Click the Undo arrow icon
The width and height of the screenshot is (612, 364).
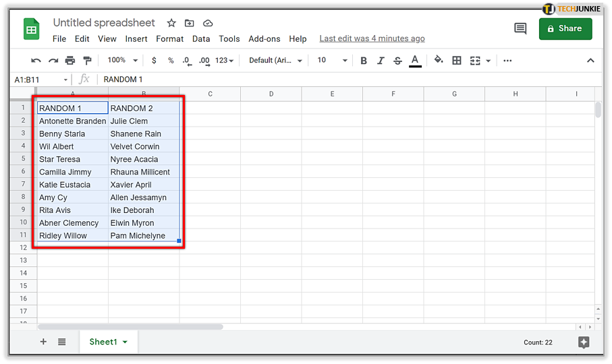point(36,61)
